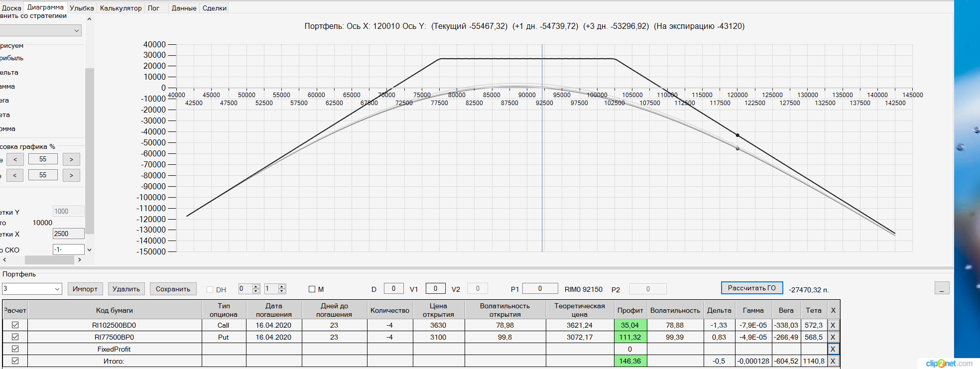This screenshot has width=980, height=369.
Task: Select the RI102500BD0 code cell
Action: coord(115,325)
